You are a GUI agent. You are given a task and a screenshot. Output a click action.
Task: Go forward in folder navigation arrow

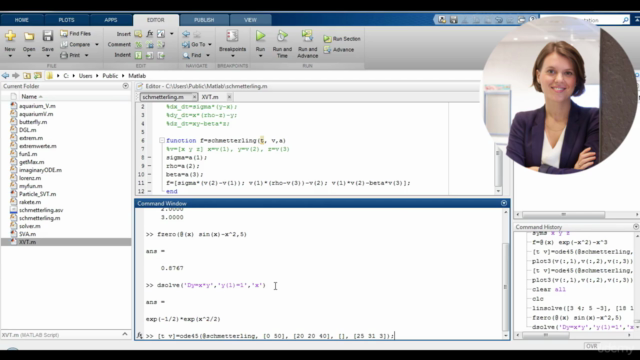click(16, 76)
